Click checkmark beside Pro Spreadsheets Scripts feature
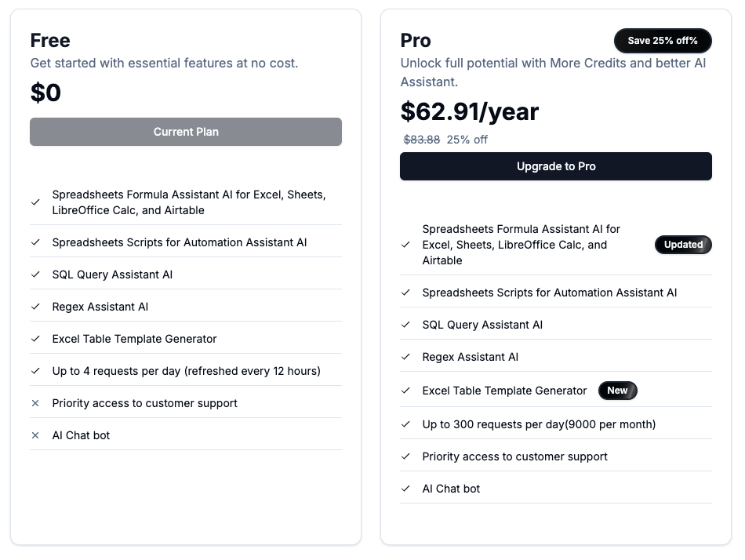This screenshot has width=745, height=560. point(405,293)
